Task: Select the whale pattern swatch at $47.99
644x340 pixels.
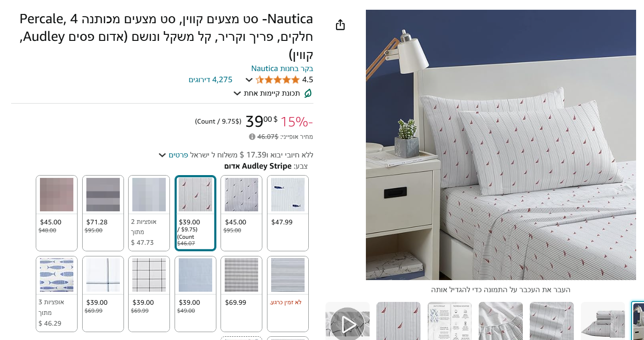Action: click(x=288, y=213)
